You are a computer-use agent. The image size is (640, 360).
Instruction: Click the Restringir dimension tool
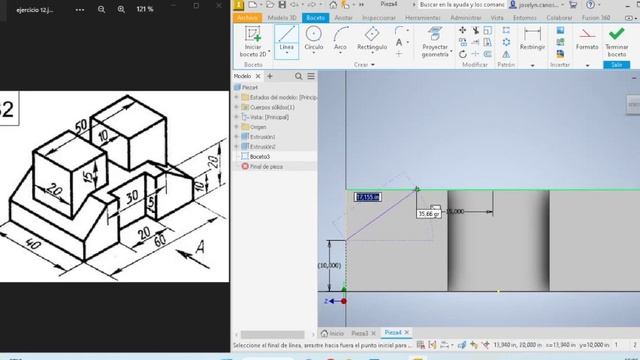(x=532, y=39)
